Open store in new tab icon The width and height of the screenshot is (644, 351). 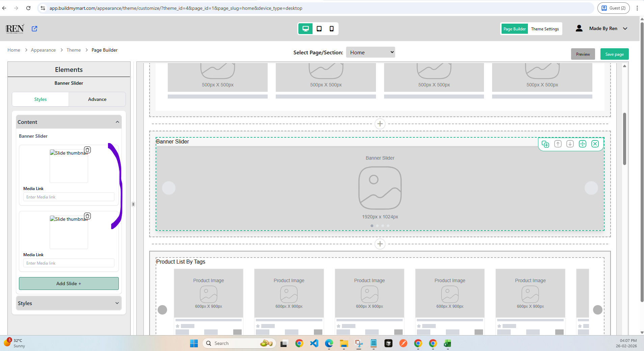[34, 29]
